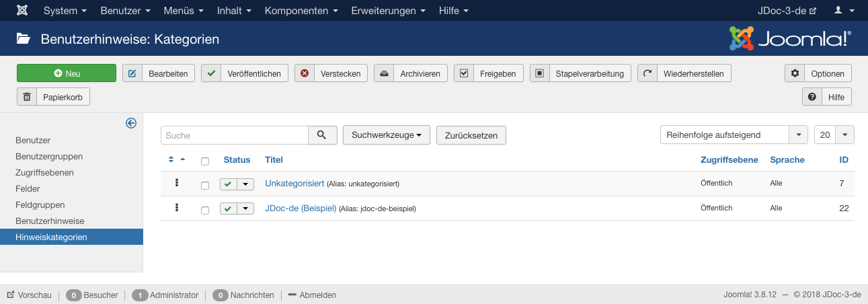This screenshot has width=868, height=304.
Task: Click the Joomla logo icon in top menu
Action: click(22, 11)
